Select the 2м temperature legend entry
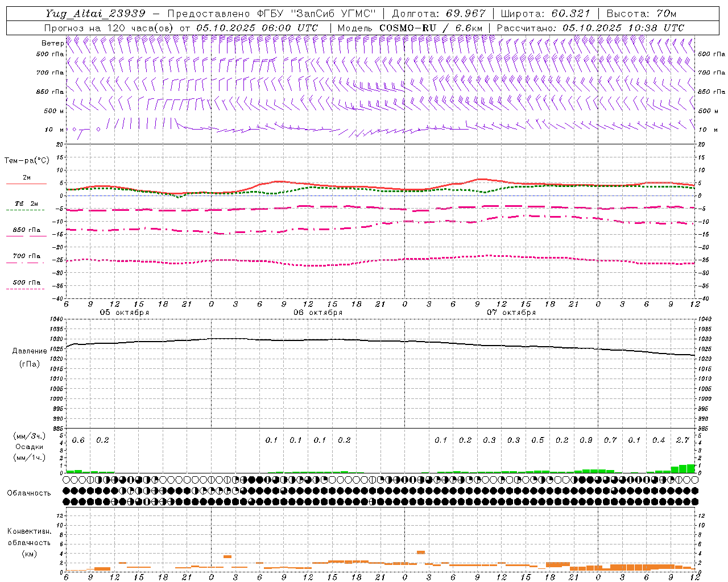The image size is (728, 582). click(x=27, y=177)
